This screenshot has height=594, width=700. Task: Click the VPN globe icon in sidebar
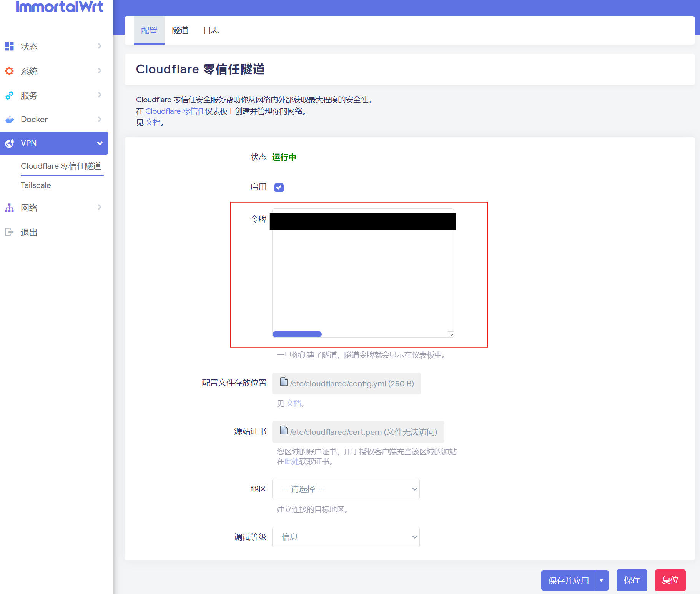tap(9, 143)
